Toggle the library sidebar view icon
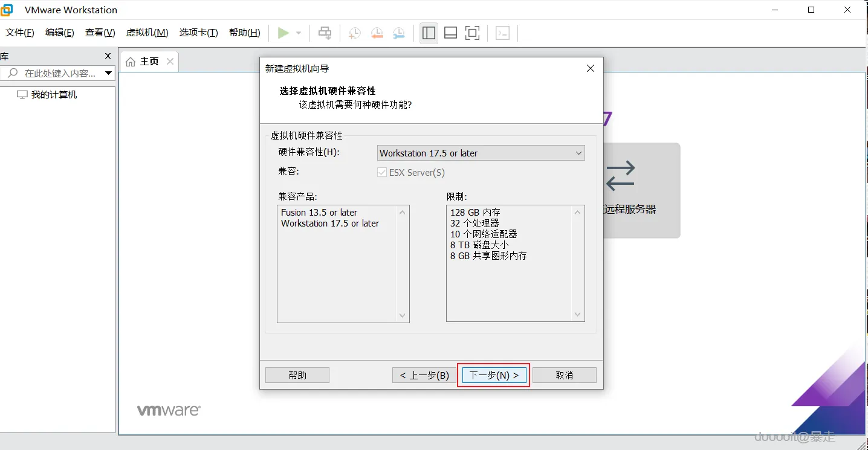 coord(429,33)
